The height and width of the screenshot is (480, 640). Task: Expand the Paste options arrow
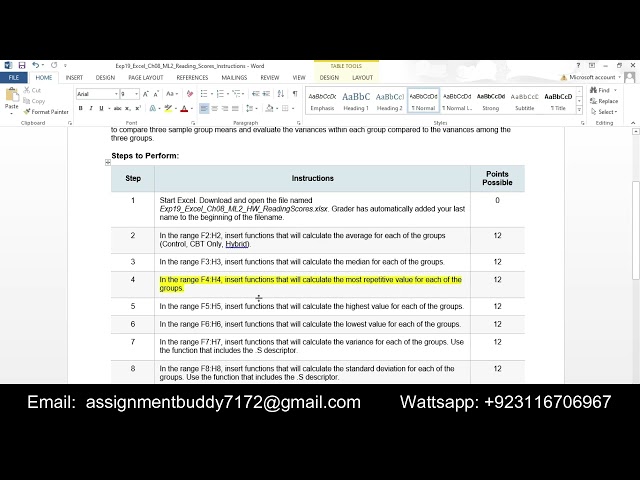coord(11,113)
